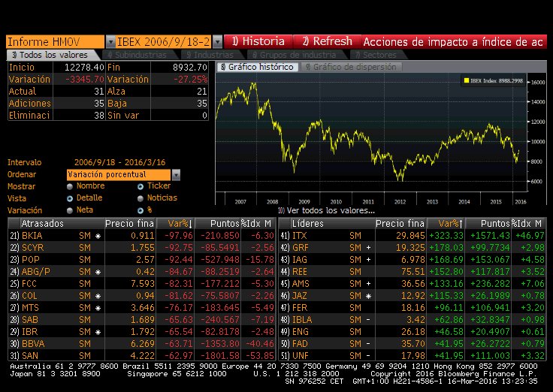Expand the IBEX date range dropdown arrow
The height and width of the screenshot is (392, 553).
click(218, 42)
